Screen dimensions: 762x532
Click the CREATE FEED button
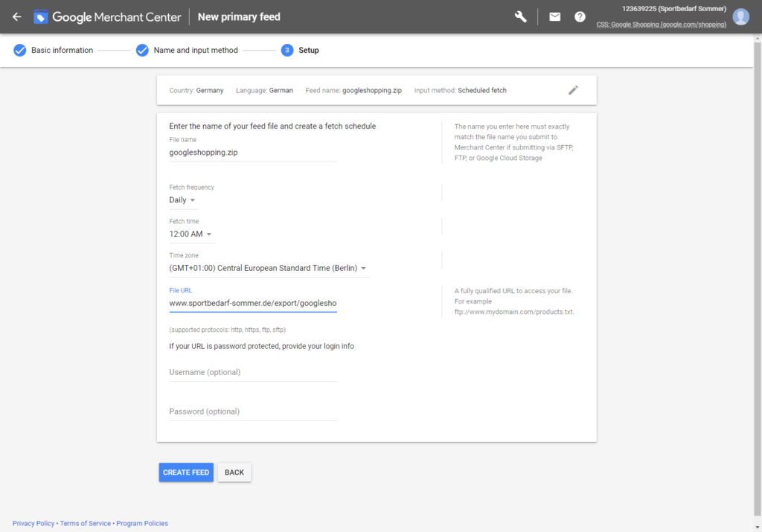click(x=186, y=472)
